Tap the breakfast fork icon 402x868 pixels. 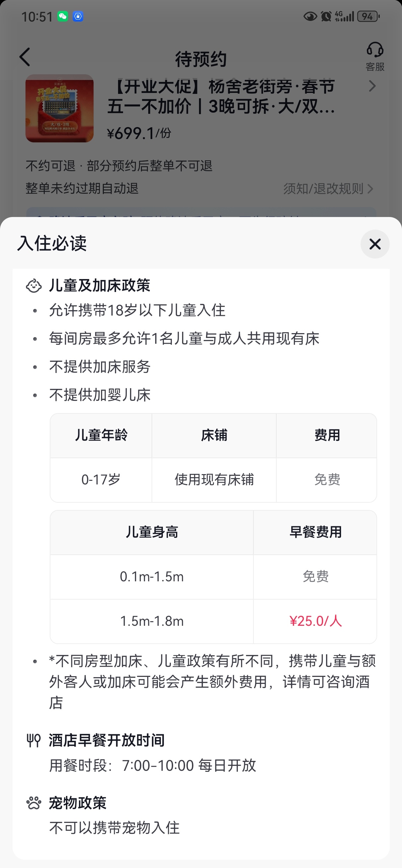(34, 740)
